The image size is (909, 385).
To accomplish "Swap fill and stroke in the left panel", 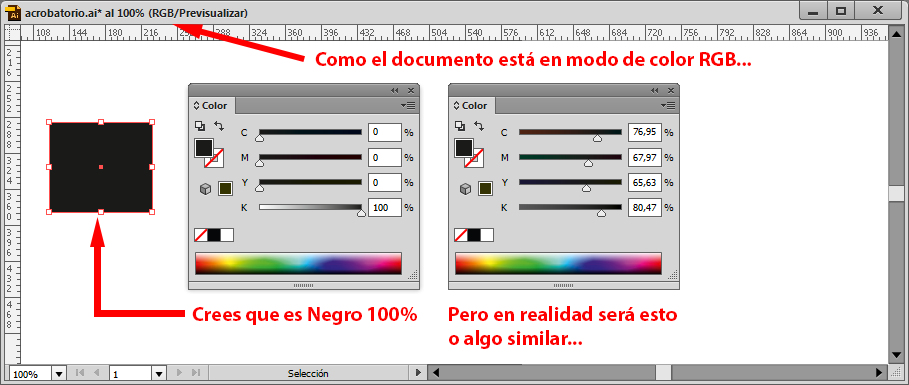I will click(219, 125).
